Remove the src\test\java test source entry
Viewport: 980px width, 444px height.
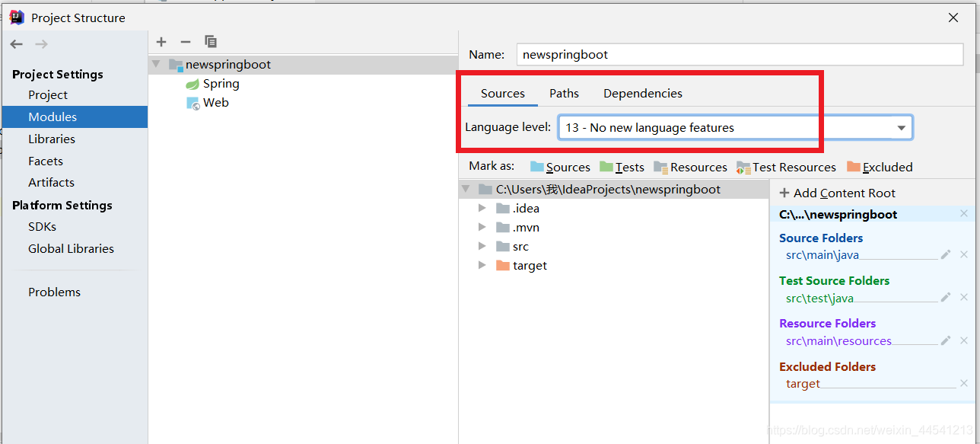(964, 297)
